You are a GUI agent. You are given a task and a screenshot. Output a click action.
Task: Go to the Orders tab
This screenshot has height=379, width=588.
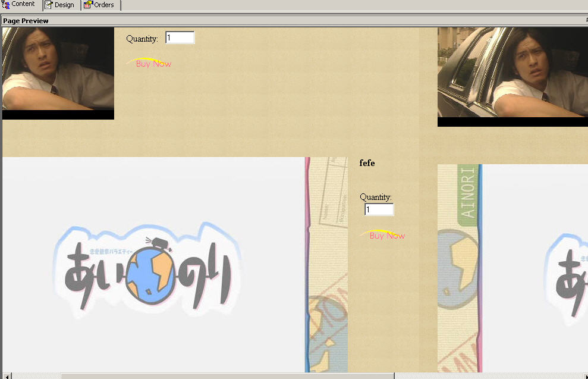tap(100, 5)
